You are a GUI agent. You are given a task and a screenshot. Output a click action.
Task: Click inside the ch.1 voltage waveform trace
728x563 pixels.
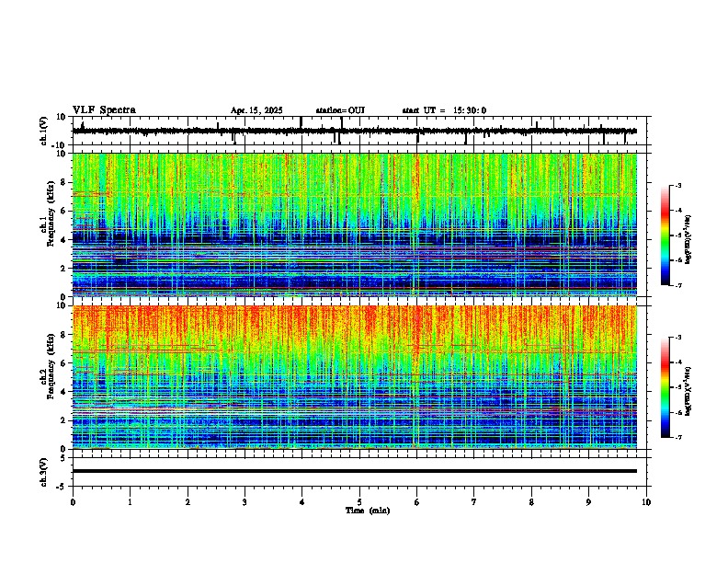click(x=354, y=131)
